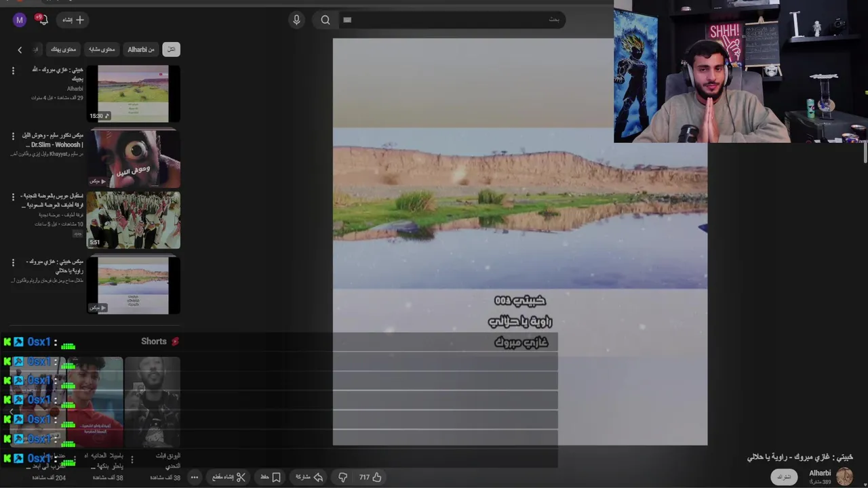
Task: Click the video player area
Action: 520,241
